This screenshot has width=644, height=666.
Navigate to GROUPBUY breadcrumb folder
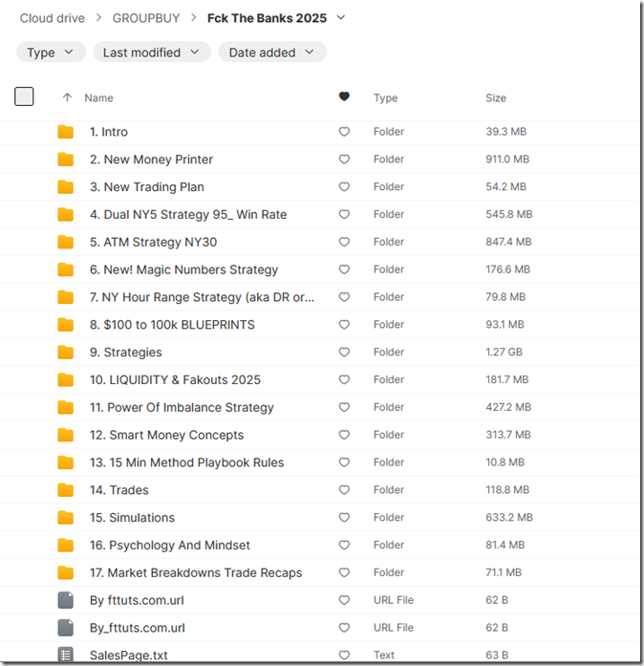(x=144, y=18)
